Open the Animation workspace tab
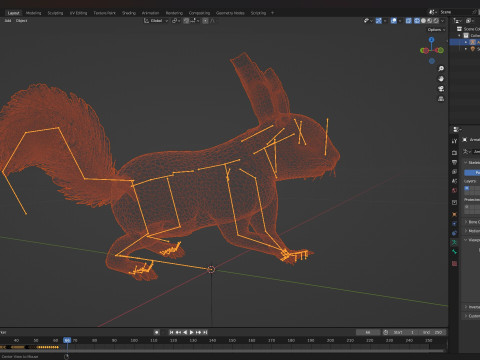Screen dimensions: 480x360 [150, 13]
